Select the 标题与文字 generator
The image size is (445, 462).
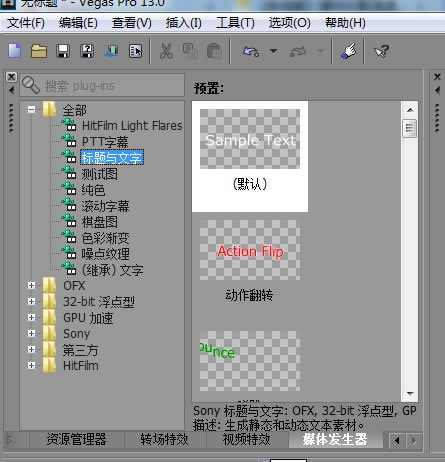[112, 157]
